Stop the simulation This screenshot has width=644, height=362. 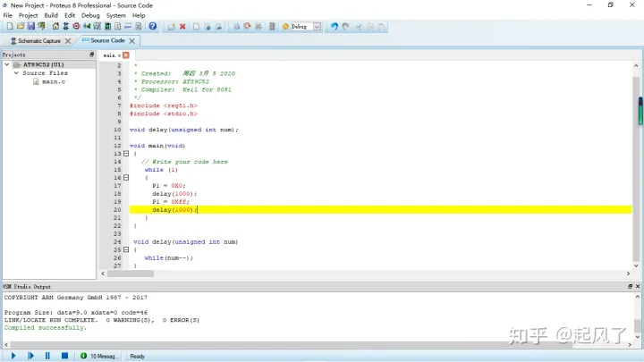(64, 356)
